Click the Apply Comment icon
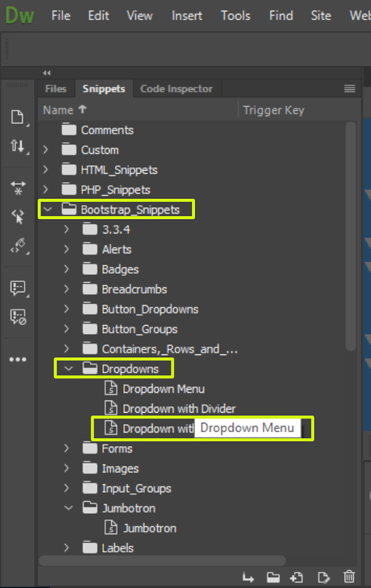This screenshot has height=588, width=371. pos(18,288)
